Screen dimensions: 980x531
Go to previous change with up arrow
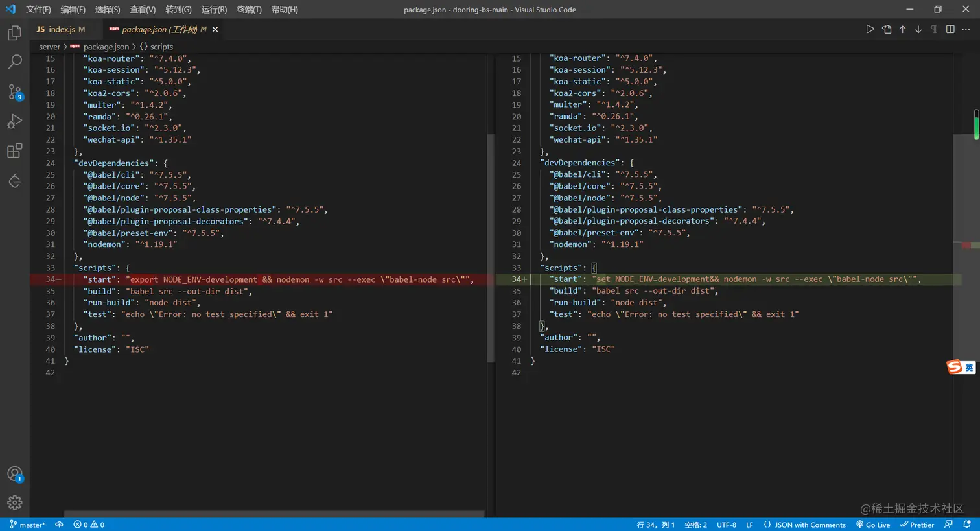[x=902, y=29]
